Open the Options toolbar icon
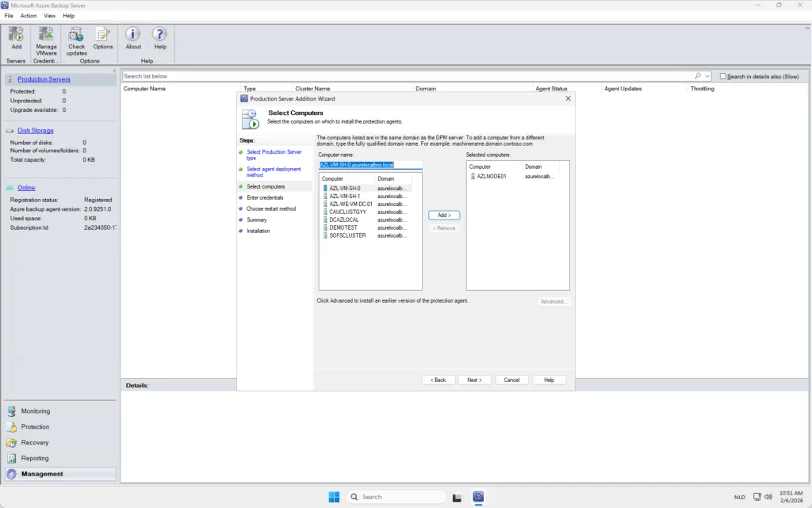 pos(103,35)
